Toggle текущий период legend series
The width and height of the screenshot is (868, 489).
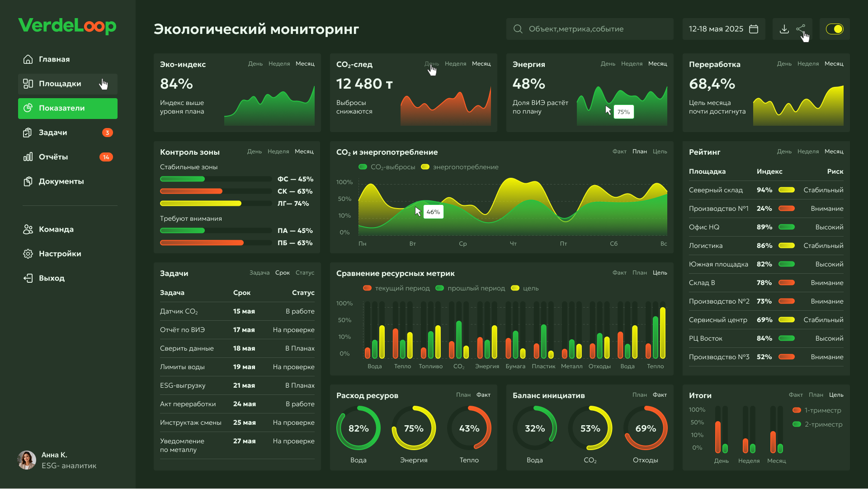click(396, 288)
